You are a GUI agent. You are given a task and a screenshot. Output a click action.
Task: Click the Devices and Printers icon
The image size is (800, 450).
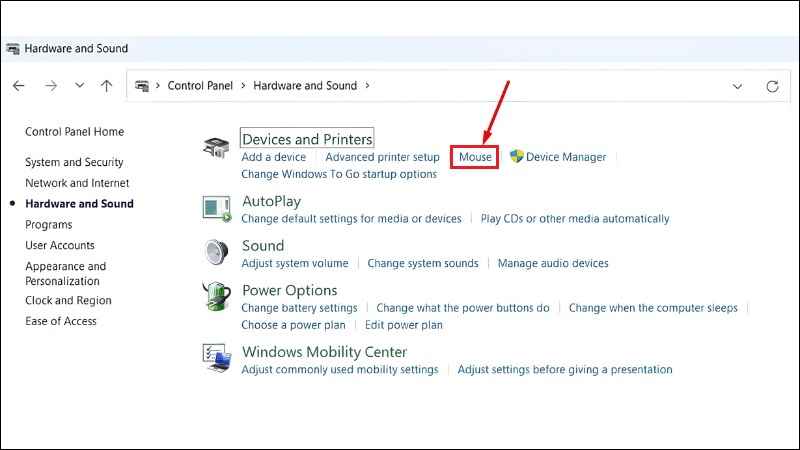point(216,147)
